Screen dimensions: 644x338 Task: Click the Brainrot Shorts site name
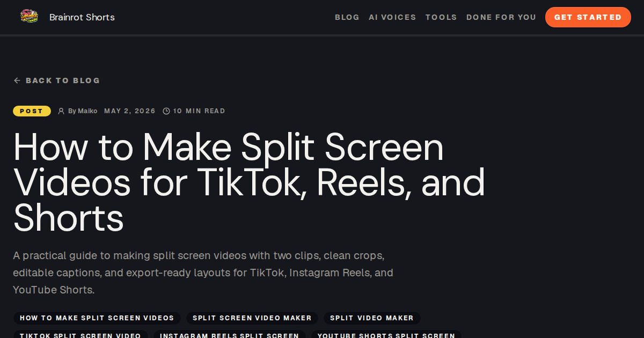pyautogui.click(x=82, y=17)
